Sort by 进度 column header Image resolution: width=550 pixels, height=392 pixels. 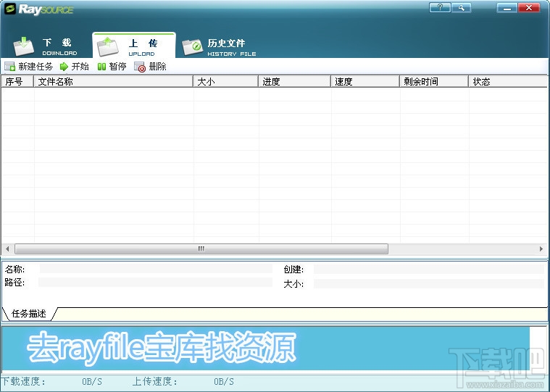coord(295,81)
